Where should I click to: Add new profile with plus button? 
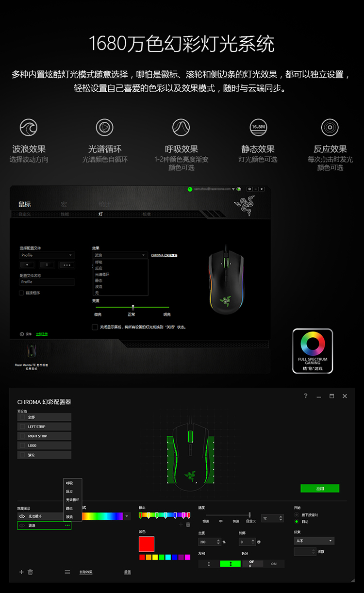(x=27, y=265)
